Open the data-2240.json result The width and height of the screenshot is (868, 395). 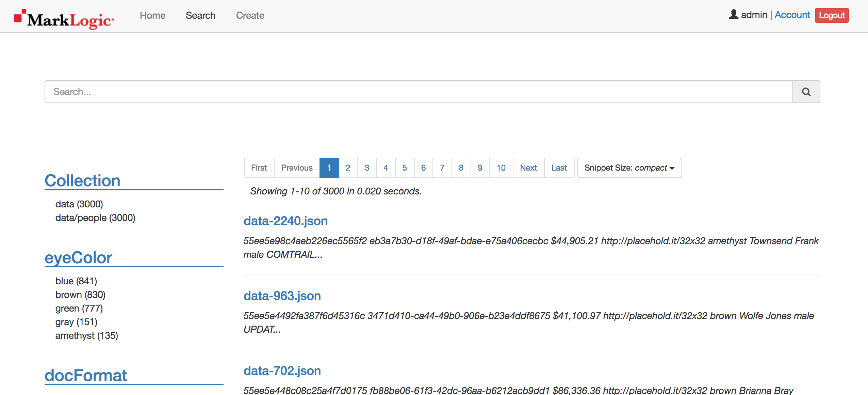click(x=285, y=221)
